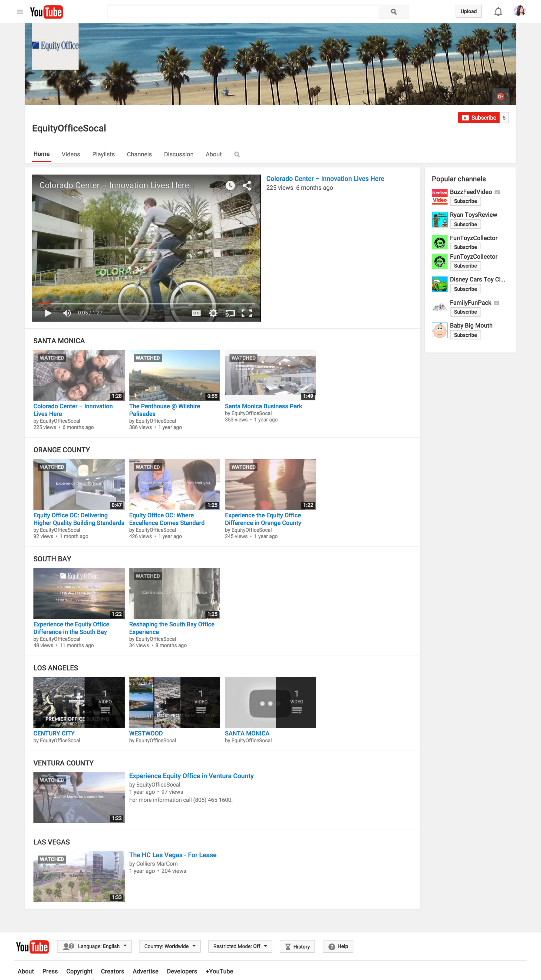The width and height of the screenshot is (541, 980).
Task: Click the +YouTube footer link
Action: pyautogui.click(x=219, y=971)
